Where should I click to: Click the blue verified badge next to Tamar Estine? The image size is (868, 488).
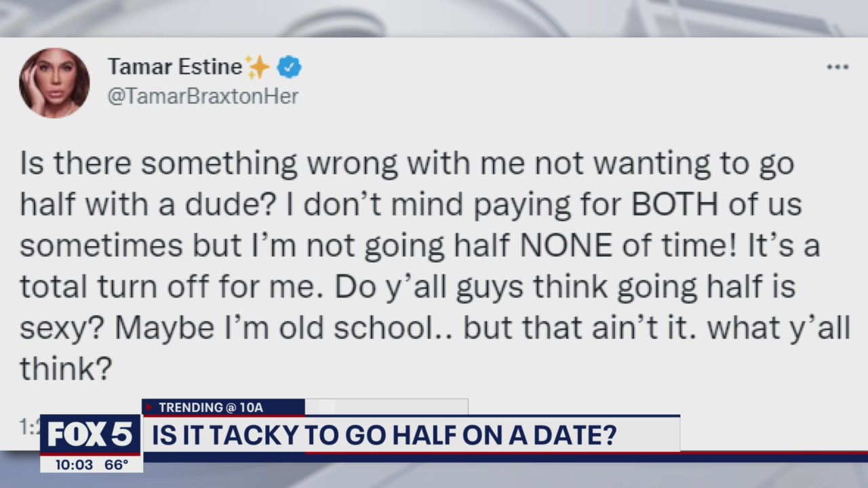pos(289,67)
